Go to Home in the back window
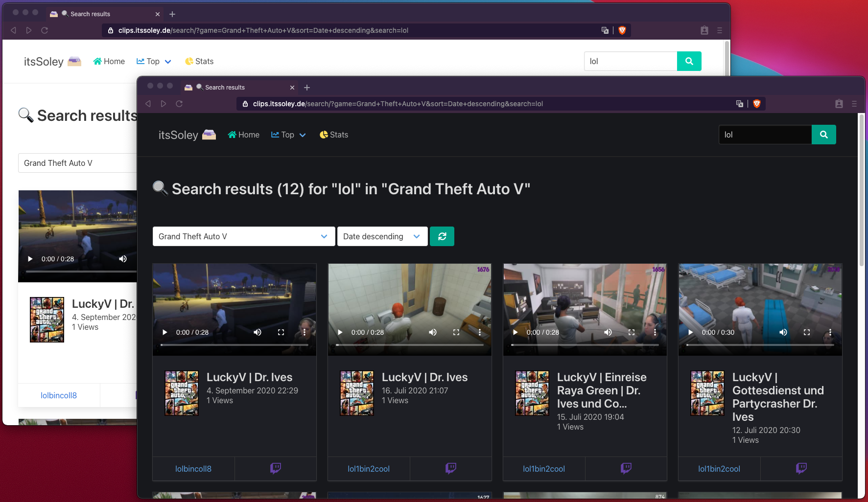 [109, 61]
